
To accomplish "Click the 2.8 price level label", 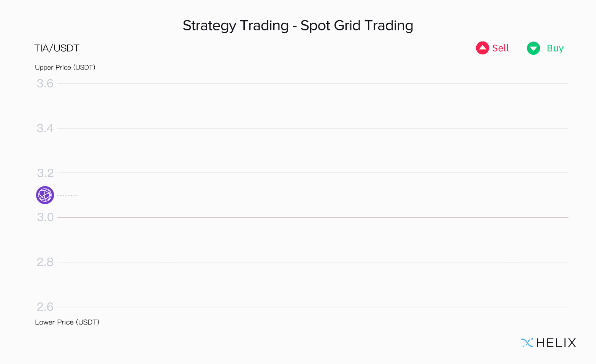I will (45, 262).
